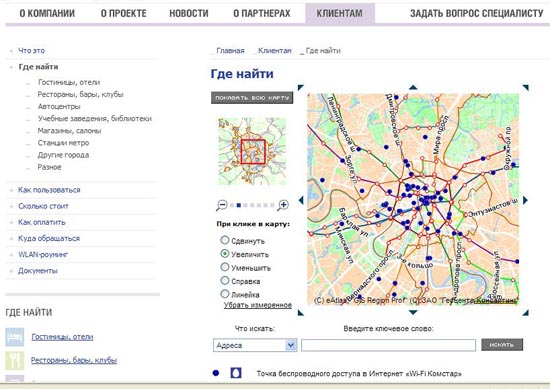Click the overview minimap thumbnail
The width and height of the screenshot is (550, 389).
coord(252,151)
